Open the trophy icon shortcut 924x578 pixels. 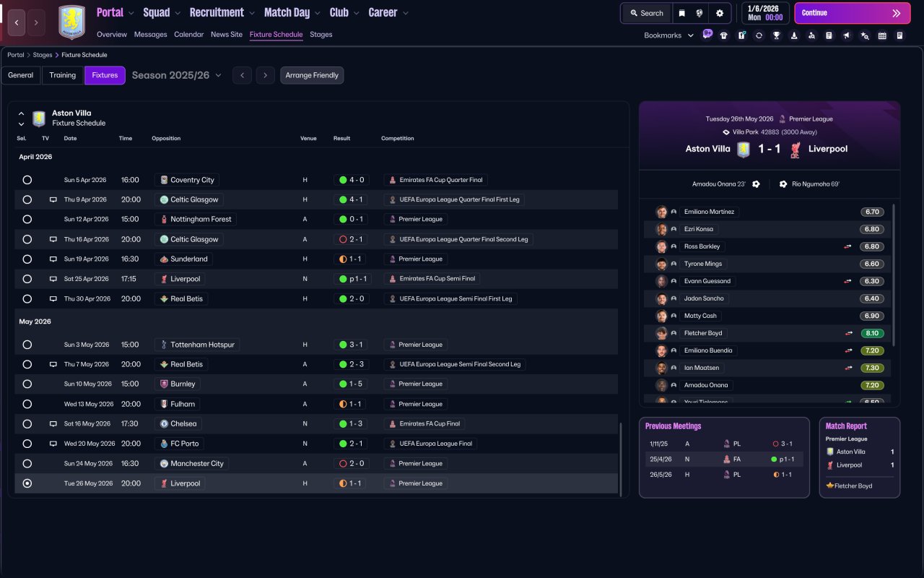(776, 35)
